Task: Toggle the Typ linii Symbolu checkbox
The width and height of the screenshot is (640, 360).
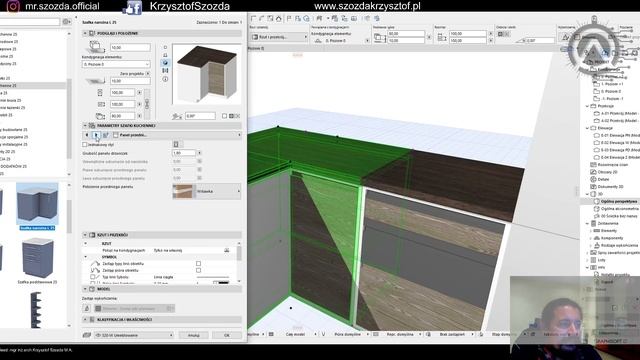Action: (93, 277)
